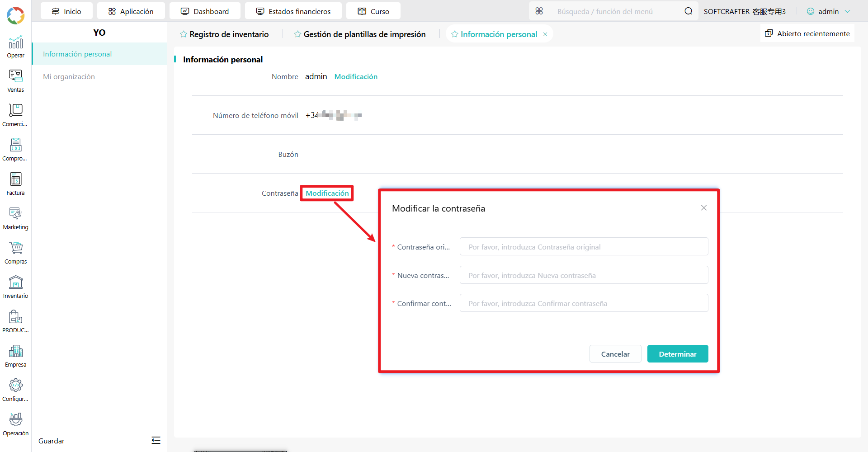
Task: Focus the Nueva contraseña input field
Action: [x=584, y=275]
